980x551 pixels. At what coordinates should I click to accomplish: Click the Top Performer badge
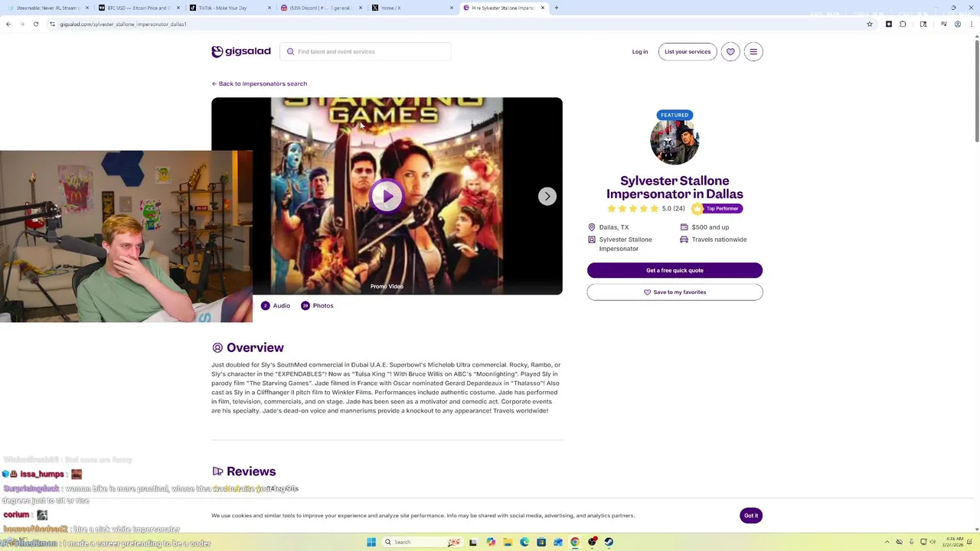(717, 208)
